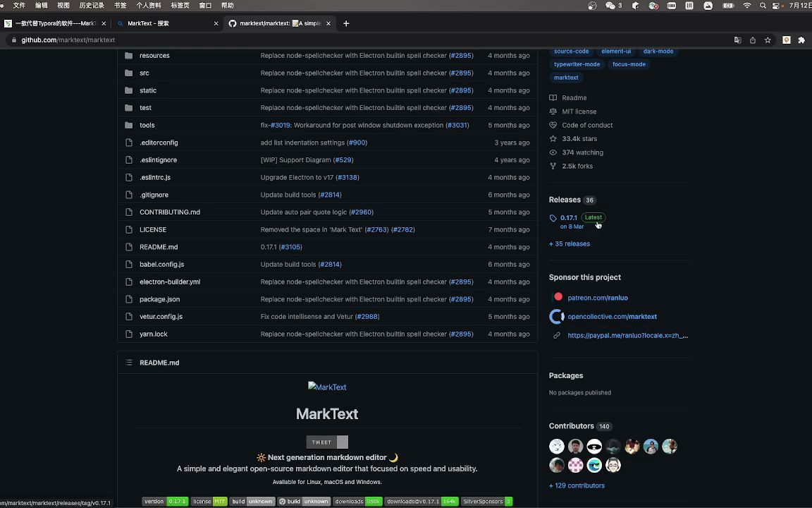Image resolution: width=812 pixels, height=508 pixels.
Task: Click the dark-mode topic tag
Action: tap(658, 52)
